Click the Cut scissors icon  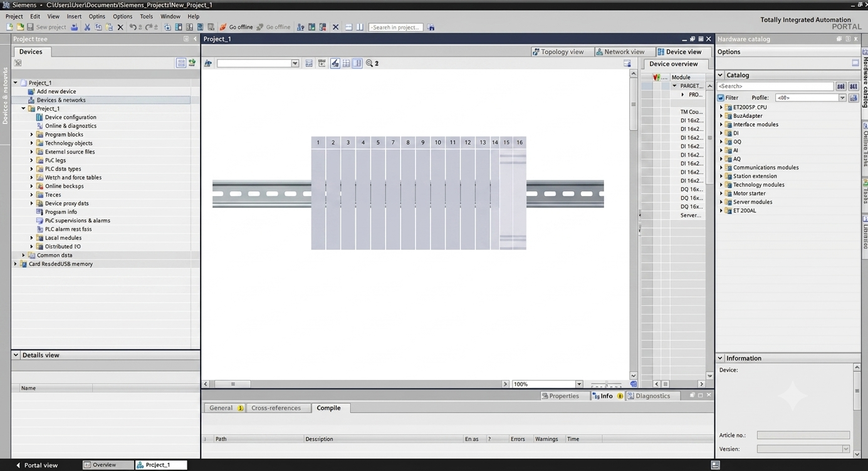[x=87, y=27]
